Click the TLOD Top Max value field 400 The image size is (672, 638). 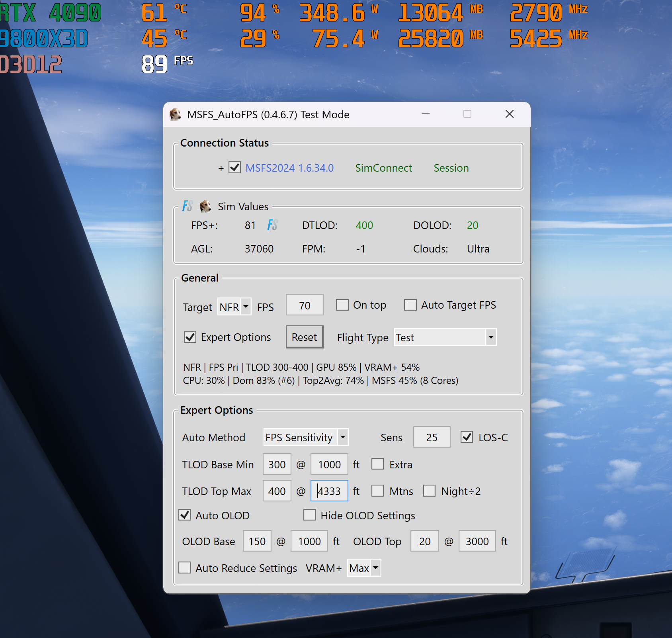pyautogui.click(x=277, y=491)
